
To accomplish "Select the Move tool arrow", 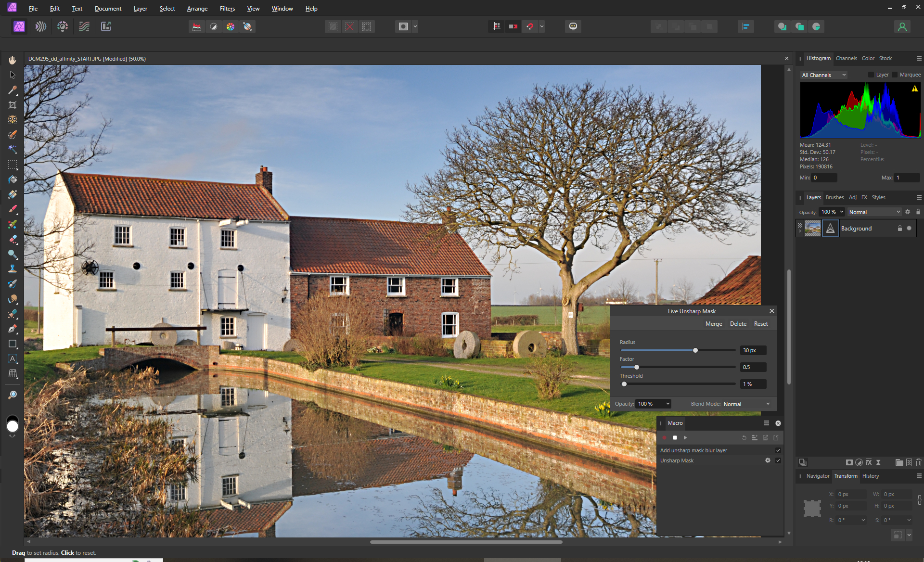I will tap(13, 75).
